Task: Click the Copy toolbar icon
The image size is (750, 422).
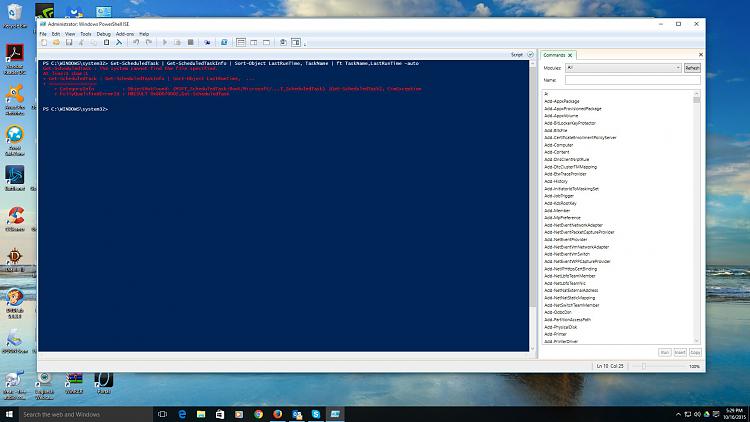Action: coord(94,43)
